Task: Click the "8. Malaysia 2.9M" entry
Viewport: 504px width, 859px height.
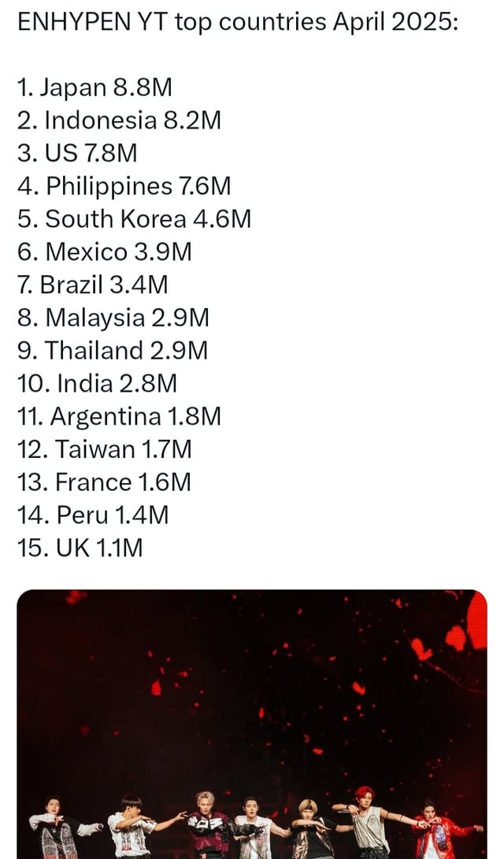Action: pyautogui.click(x=113, y=318)
